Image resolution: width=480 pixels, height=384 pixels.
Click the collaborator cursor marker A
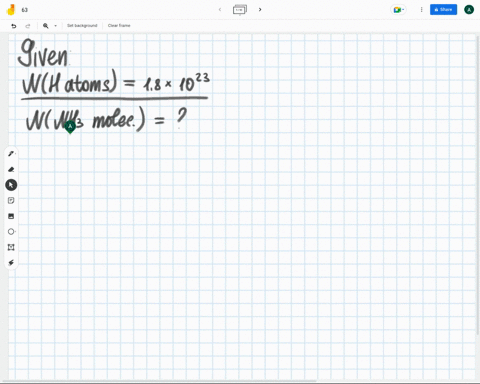point(70,127)
